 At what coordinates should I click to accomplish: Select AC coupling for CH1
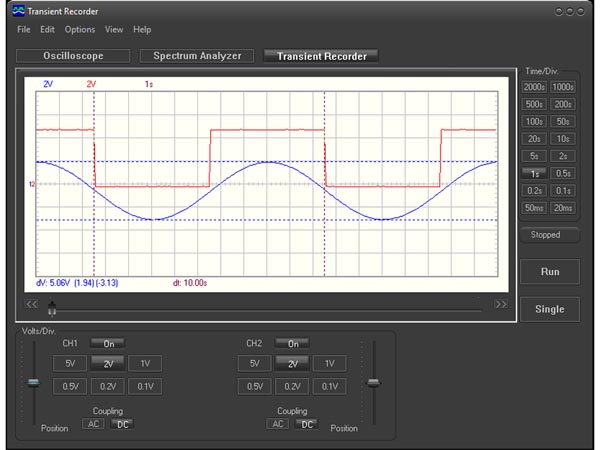coord(93,424)
